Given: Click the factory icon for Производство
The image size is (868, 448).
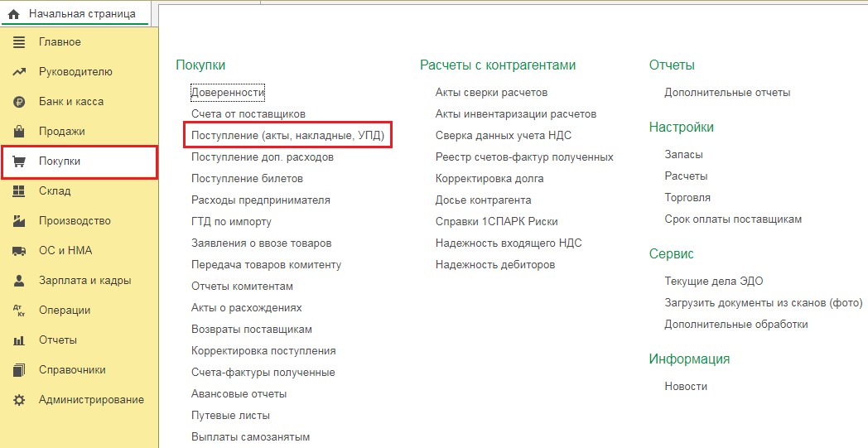Looking at the screenshot, I should tap(19, 221).
